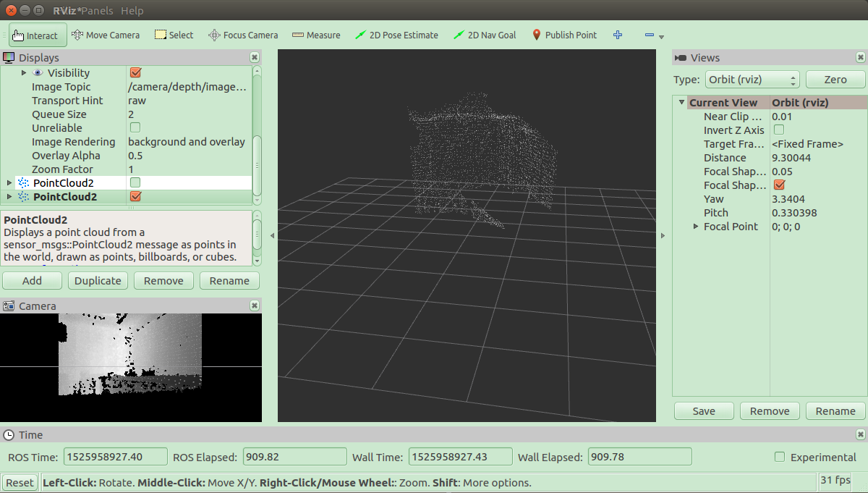The width and height of the screenshot is (868, 493).
Task: Tick the Experimental checkbox
Action: [780, 457]
